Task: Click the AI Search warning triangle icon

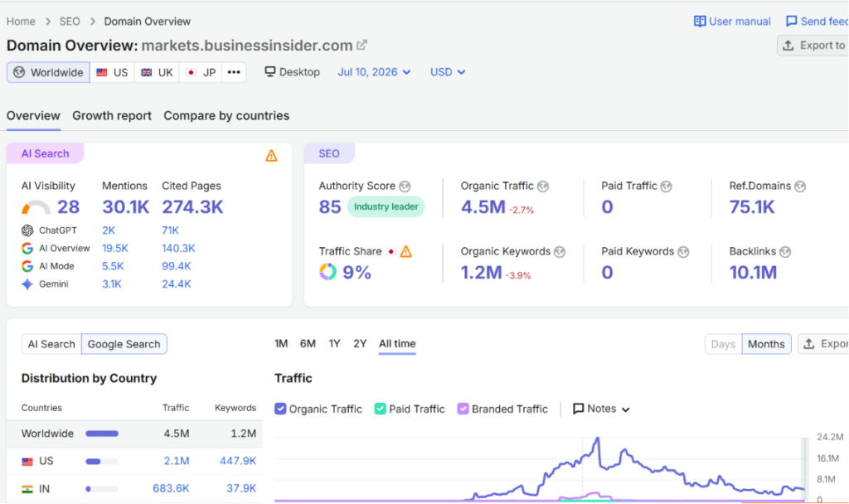Action: (x=271, y=156)
